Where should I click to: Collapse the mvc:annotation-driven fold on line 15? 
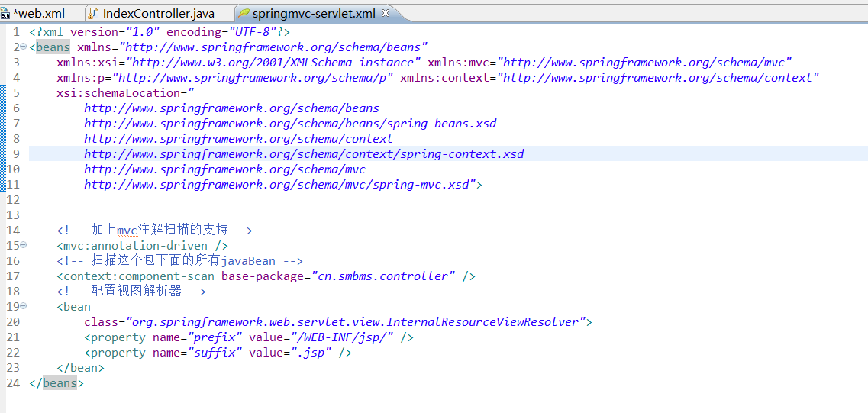(x=24, y=245)
